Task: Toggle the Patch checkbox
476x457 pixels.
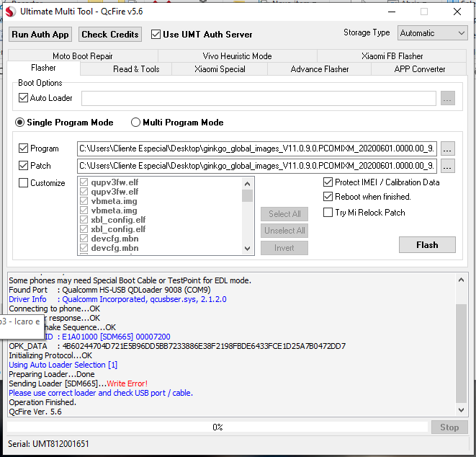Action: pyautogui.click(x=23, y=166)
